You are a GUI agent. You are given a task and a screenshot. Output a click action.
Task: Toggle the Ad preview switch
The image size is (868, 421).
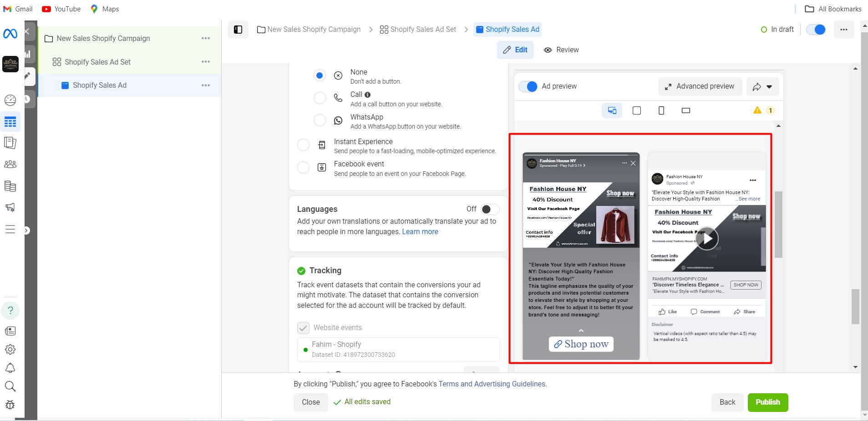(528, 86)
